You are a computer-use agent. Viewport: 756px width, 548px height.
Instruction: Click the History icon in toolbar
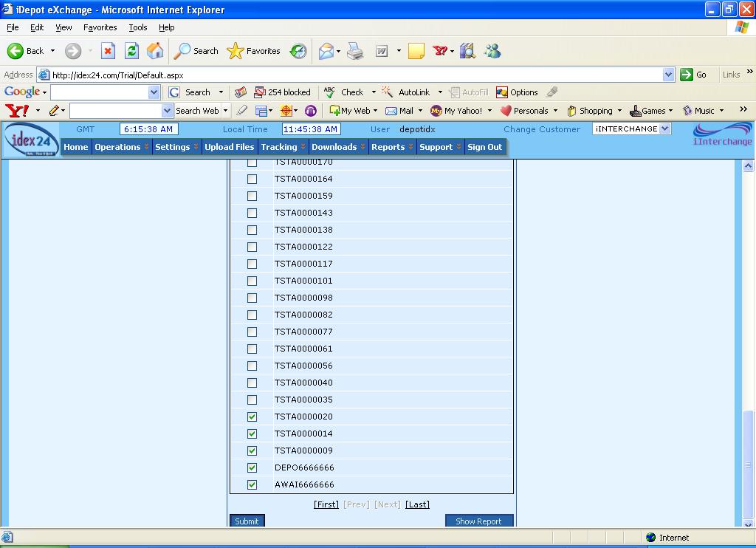click(x=298, y=51)
